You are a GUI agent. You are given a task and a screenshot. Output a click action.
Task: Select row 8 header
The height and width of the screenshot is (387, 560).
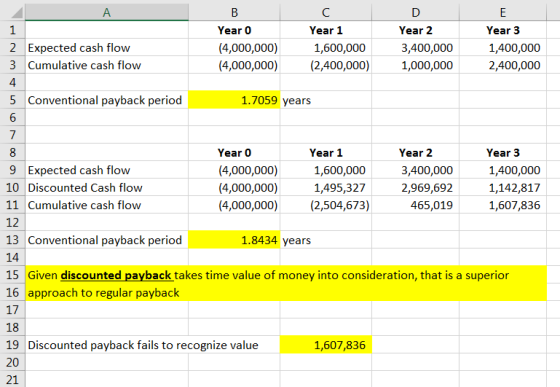tap(12, 153)
